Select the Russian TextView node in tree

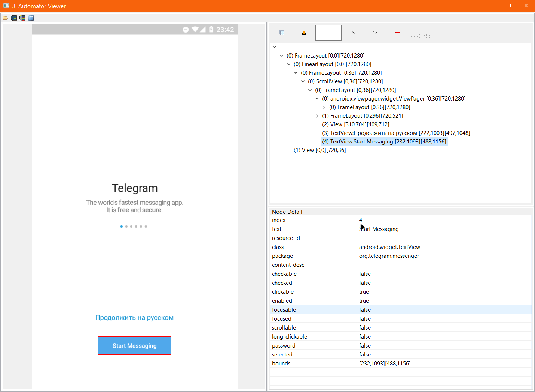(x=396, y=133)
